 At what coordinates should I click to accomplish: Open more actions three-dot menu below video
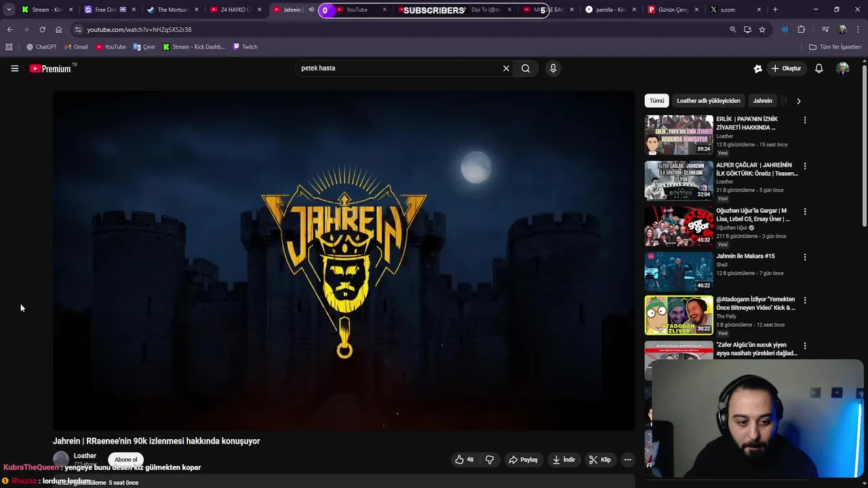(627, 460)
